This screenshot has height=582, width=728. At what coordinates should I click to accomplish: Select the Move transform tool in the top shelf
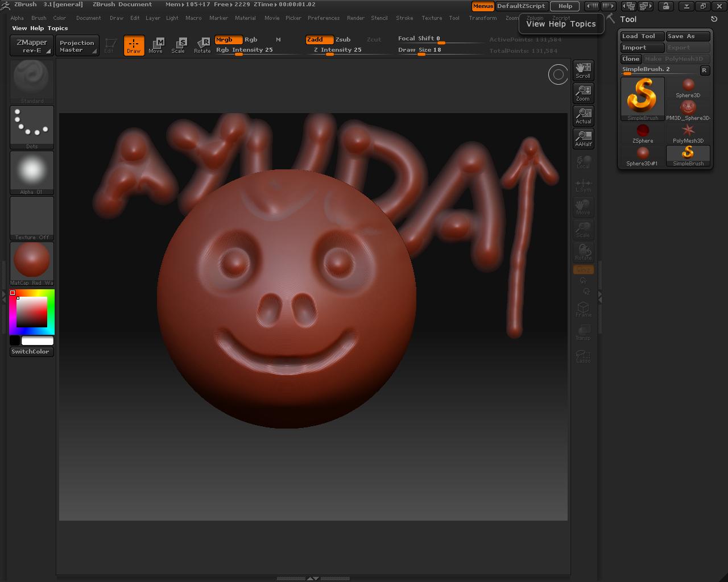(155, 45)
